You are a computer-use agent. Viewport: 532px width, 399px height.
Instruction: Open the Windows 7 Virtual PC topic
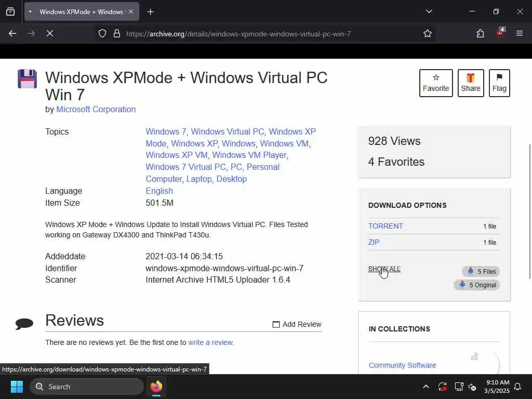point(185,167)
